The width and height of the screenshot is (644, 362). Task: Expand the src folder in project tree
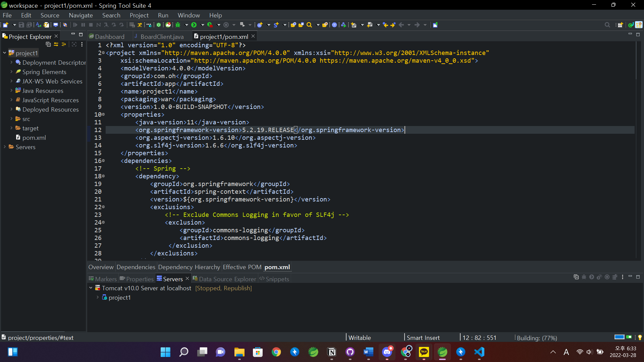tap(11, 119)
